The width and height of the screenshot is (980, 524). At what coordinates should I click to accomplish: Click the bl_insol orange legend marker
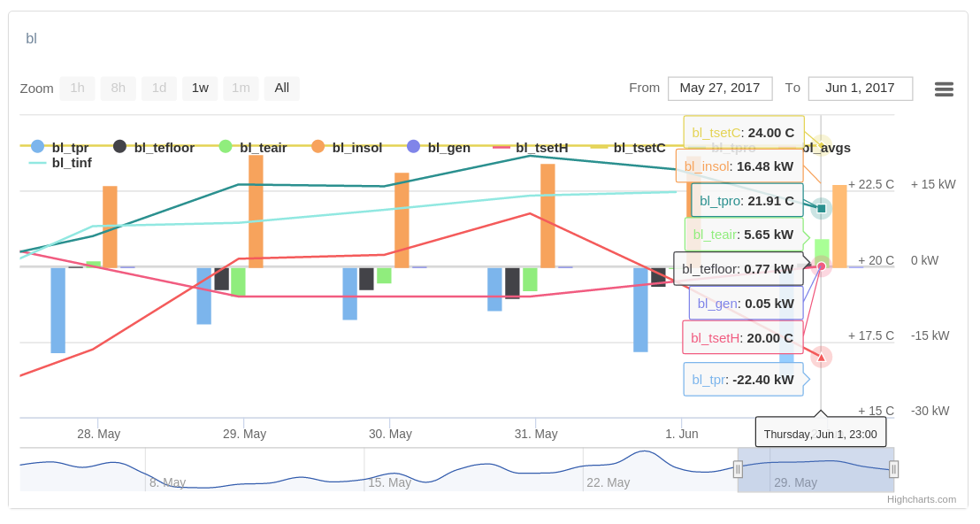click(318, 147)
